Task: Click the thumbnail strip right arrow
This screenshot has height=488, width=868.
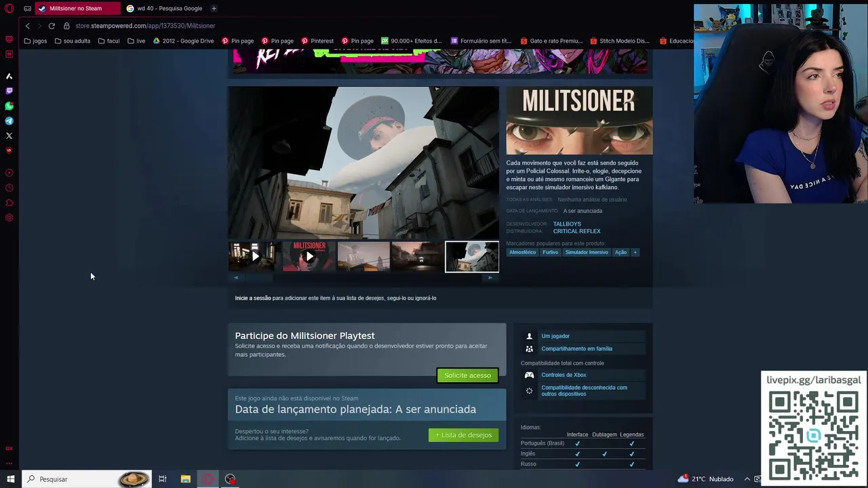Action: 490,278
